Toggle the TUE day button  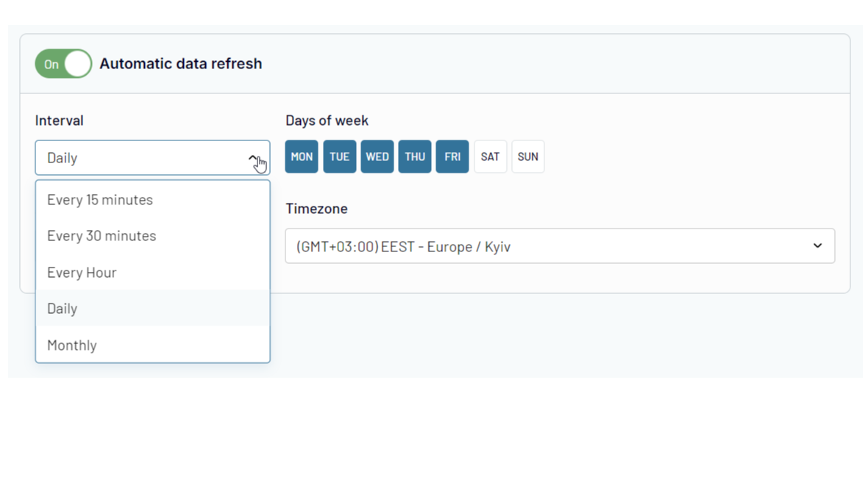(x=339, y=157)
